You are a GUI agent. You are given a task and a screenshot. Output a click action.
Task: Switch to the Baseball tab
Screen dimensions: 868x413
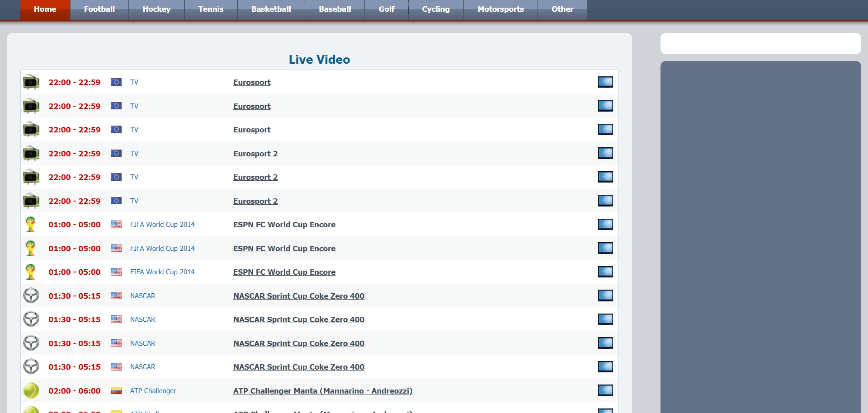point(335,9)
